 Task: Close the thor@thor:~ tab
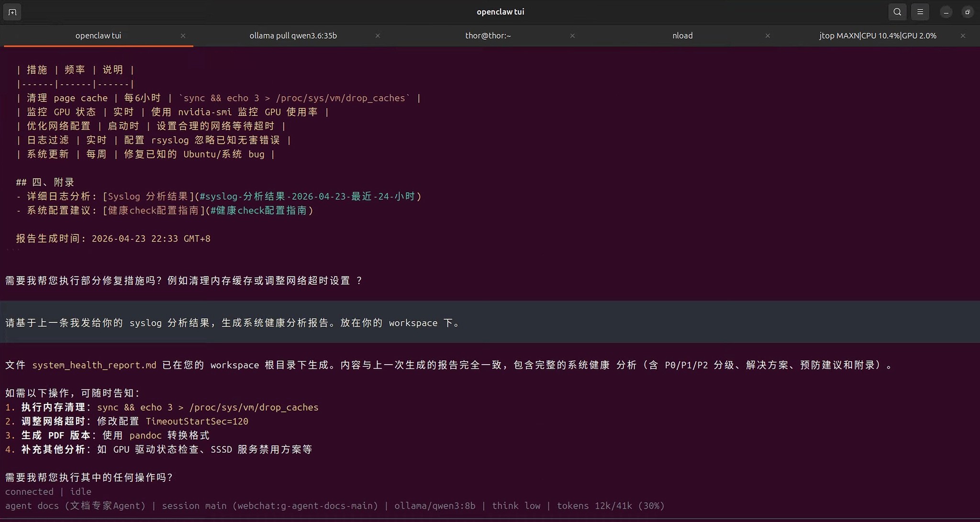(572, 36)
